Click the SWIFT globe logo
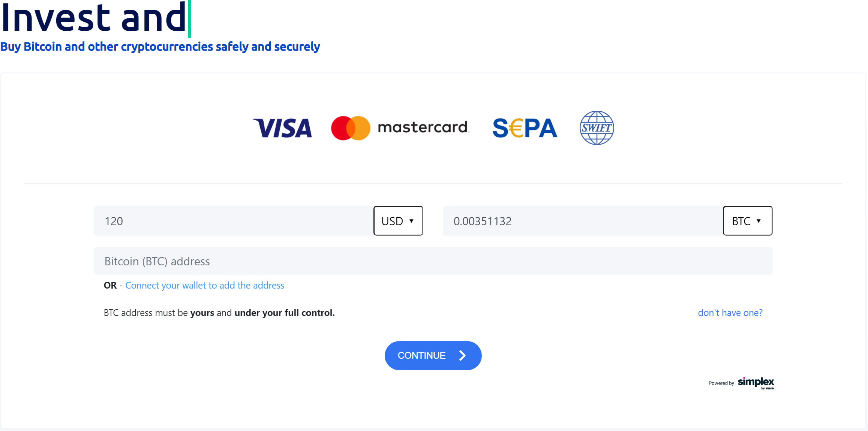 tap(597, 128)
